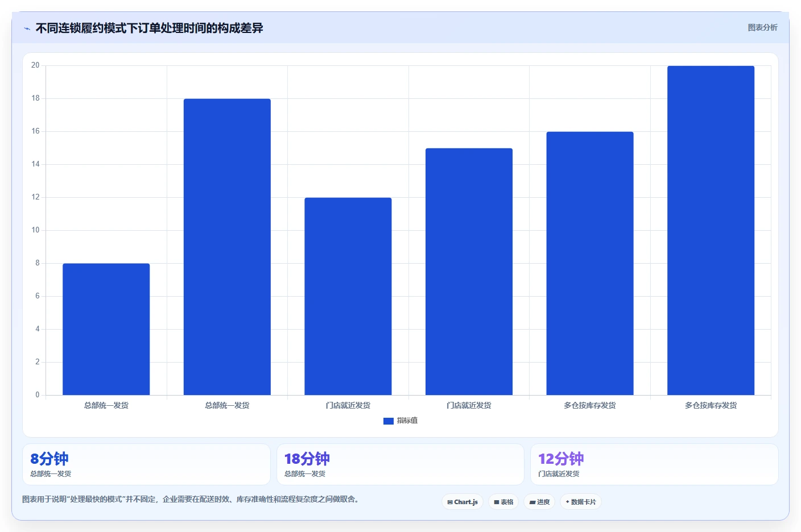This screenshot has height=532, width=801.
Task: Open the 18分钟 data card
Action: click(400, 464)
